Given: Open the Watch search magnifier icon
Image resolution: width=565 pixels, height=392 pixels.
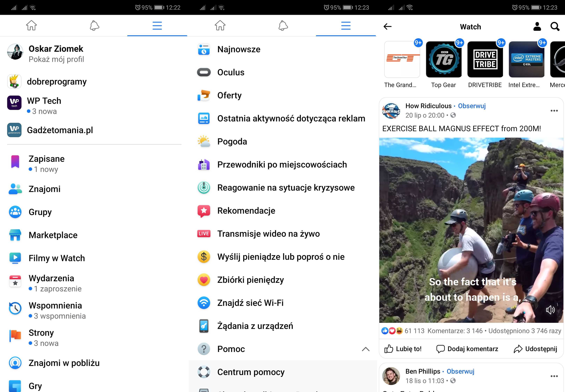Looking at the screenshot, I should 555,26.
